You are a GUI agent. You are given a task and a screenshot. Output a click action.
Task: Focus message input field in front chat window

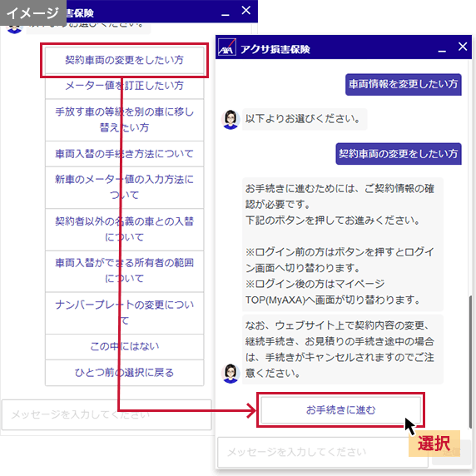point(323,453)
